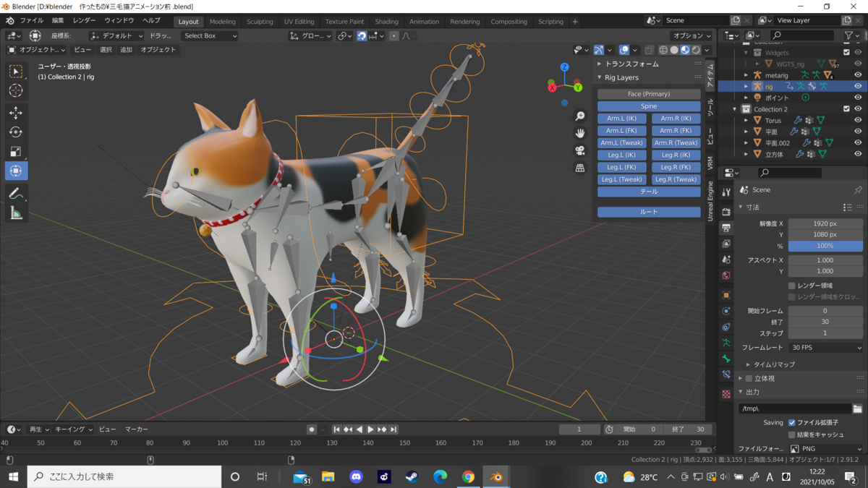Toggle the Collection 2 exclude checkbox
The image size is (868, 488).
[x=846, y=109]
